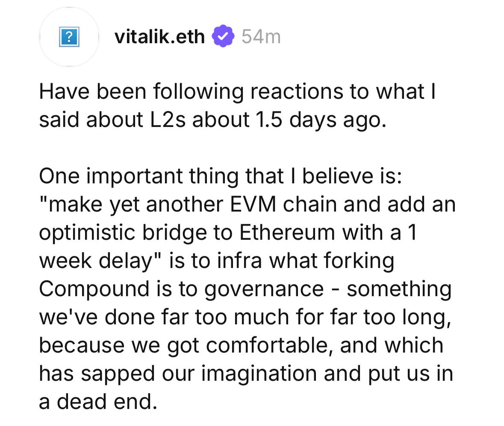Open the vitalik.eth profile name

coord(159,37)
